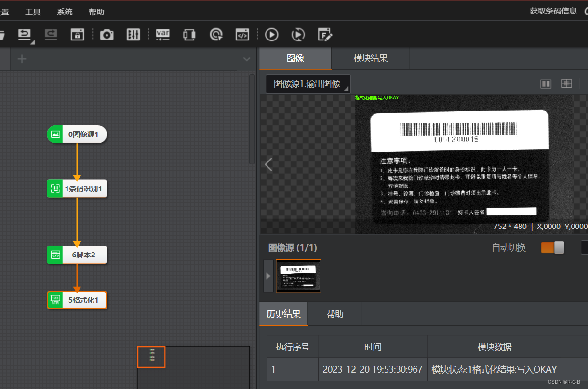Click the barcode icon on 1条码识别1
This screenshot has width=588, height=389.
pyautogui.click(x=55, y=189)
